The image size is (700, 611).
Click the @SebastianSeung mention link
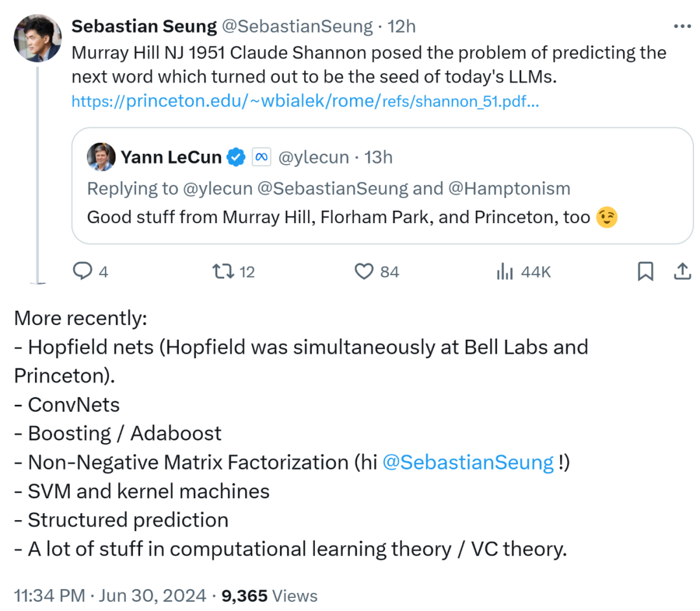coord(468,462)
